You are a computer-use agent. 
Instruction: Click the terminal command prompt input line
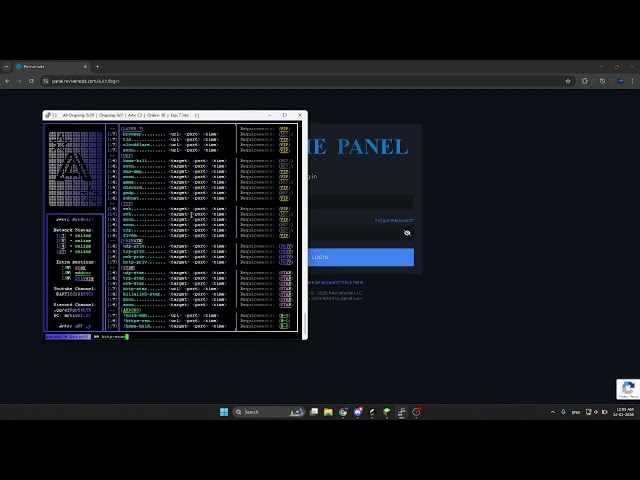pos(173,337)
